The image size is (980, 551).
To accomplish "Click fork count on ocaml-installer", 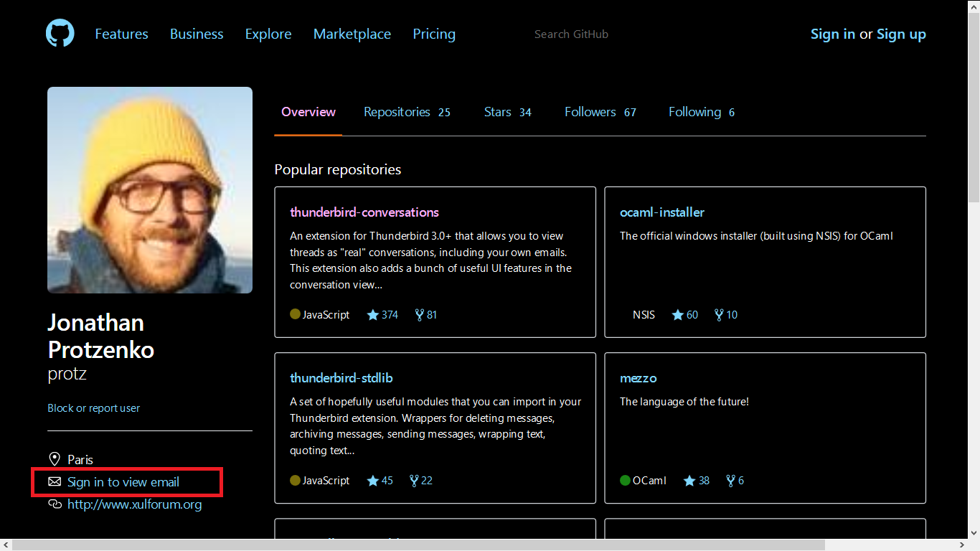I will pyautogui.click(x=726, y=315).
